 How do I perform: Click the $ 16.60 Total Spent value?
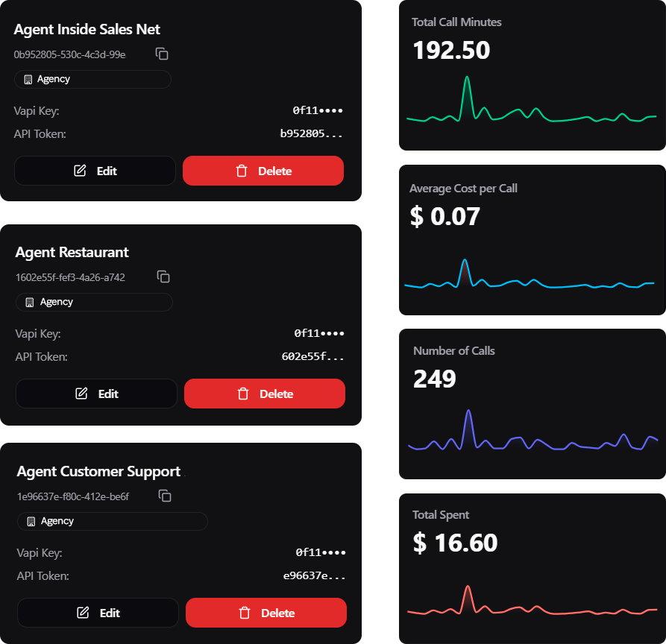click(x=455, y=543)
